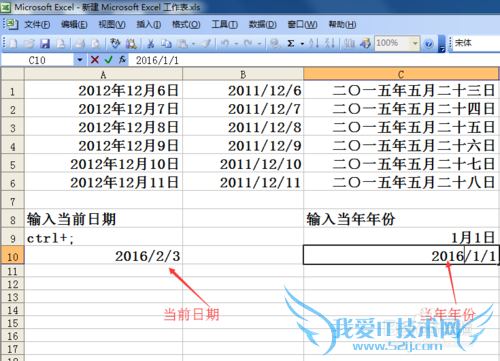
Task: Select cell 输入当年年份
Action: pyautogui.click(x=401, y=219)
